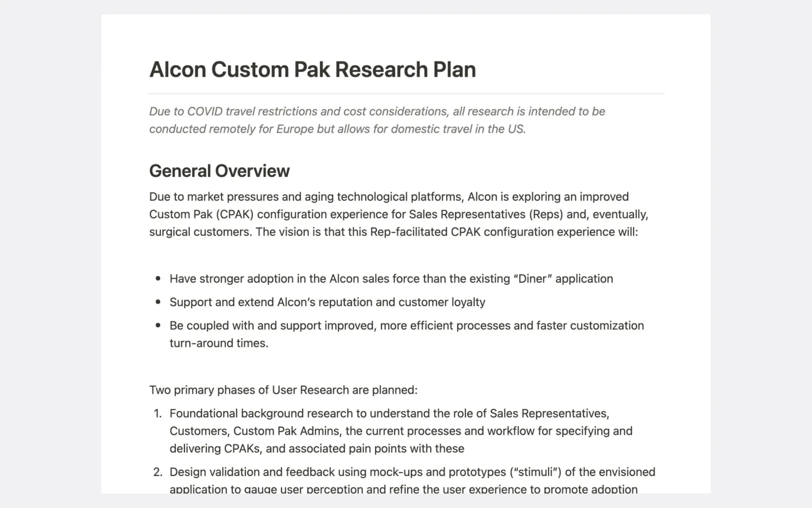Viewport: 812px width, 508px height.
Task: Click the number '2.' list marker
Action: (x=158, y=472)
